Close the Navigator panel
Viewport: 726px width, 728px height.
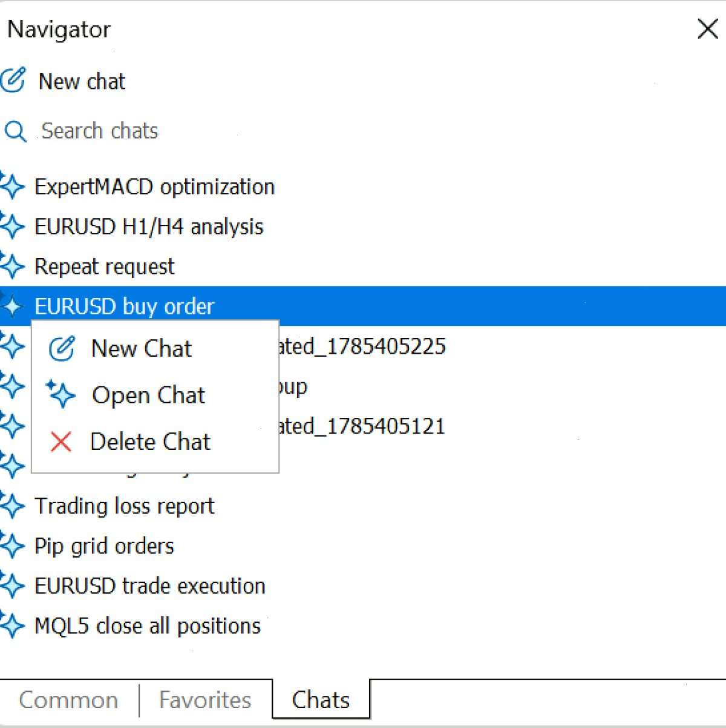click(707, 28)
